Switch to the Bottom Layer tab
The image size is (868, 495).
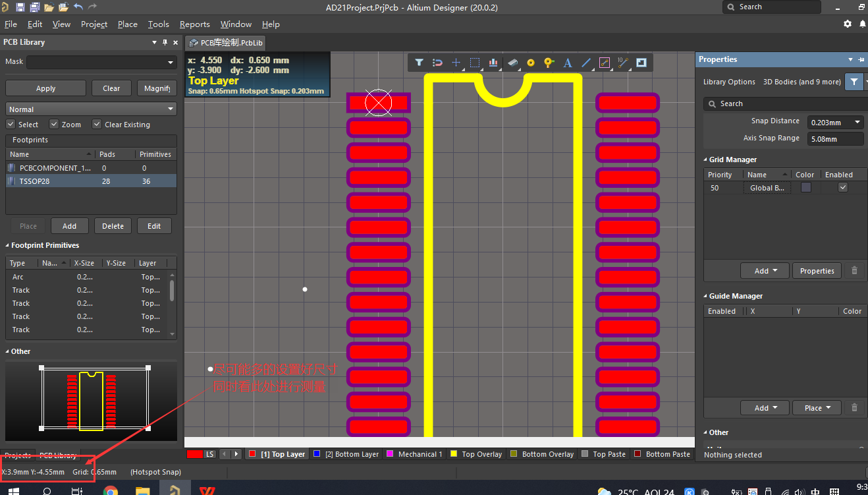pos(346,454)
